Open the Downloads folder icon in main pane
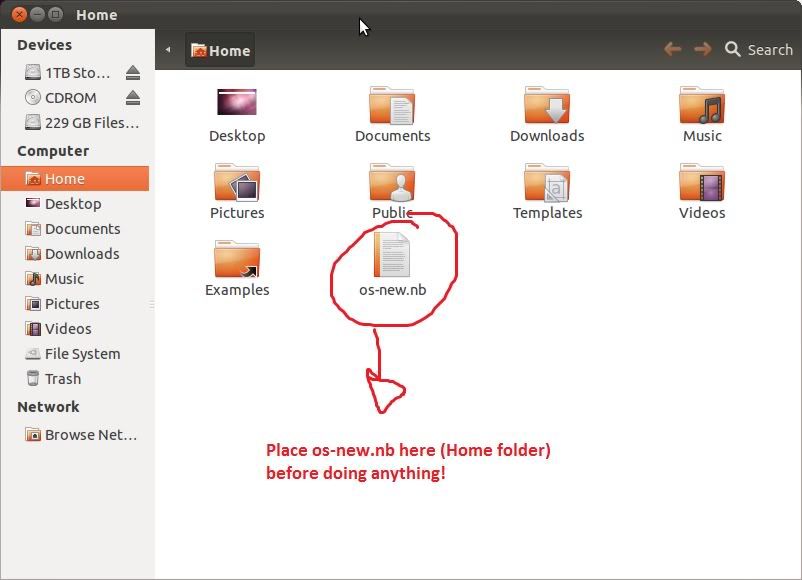Screen dimensions: 802x580 pos(547,105)
